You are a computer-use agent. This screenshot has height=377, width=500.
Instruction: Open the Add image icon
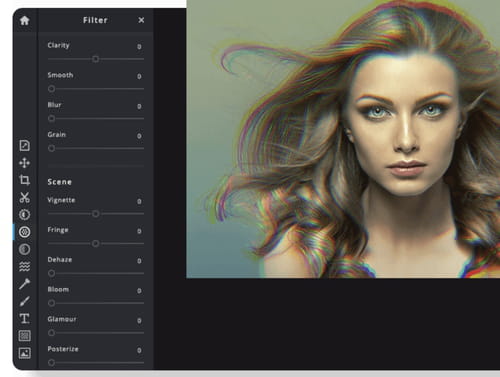[x=24, y=353]
